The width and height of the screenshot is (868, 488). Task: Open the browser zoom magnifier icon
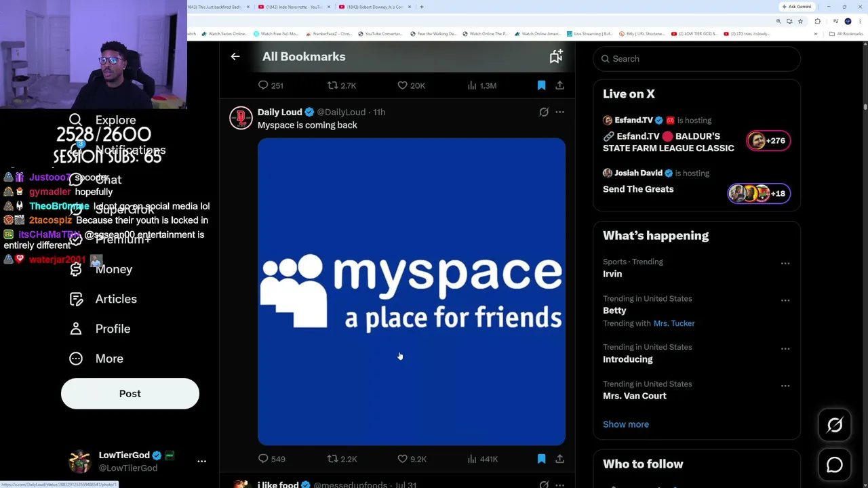[x=778, y=21]
